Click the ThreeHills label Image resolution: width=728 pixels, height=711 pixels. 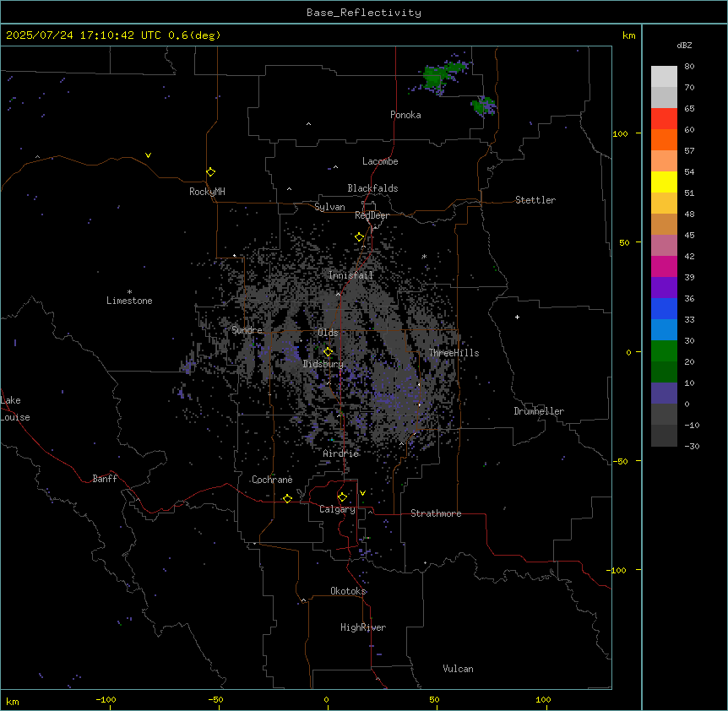click(x=454, y=353)
